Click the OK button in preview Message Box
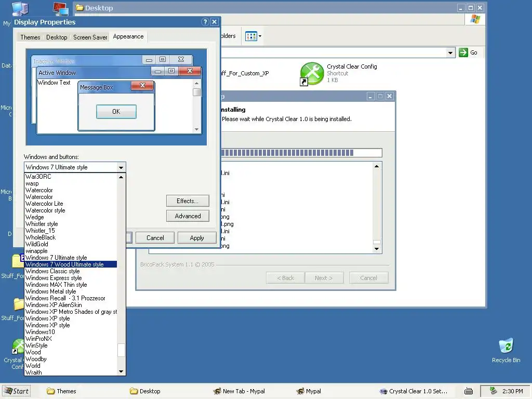Screen dimensions: 532x399 click(116, 112)
